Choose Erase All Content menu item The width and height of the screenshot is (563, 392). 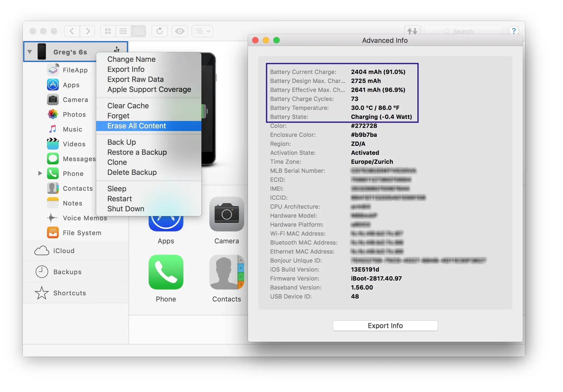tap(136, 126)
